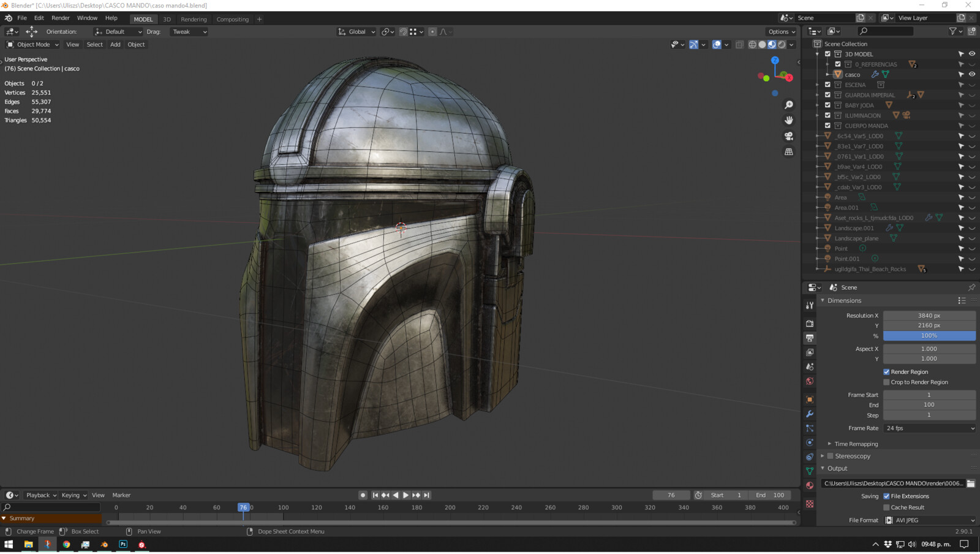Screen dimensions: 980x554
Task: Open the Global transform orientation dropdown
Action: [357, 32]
